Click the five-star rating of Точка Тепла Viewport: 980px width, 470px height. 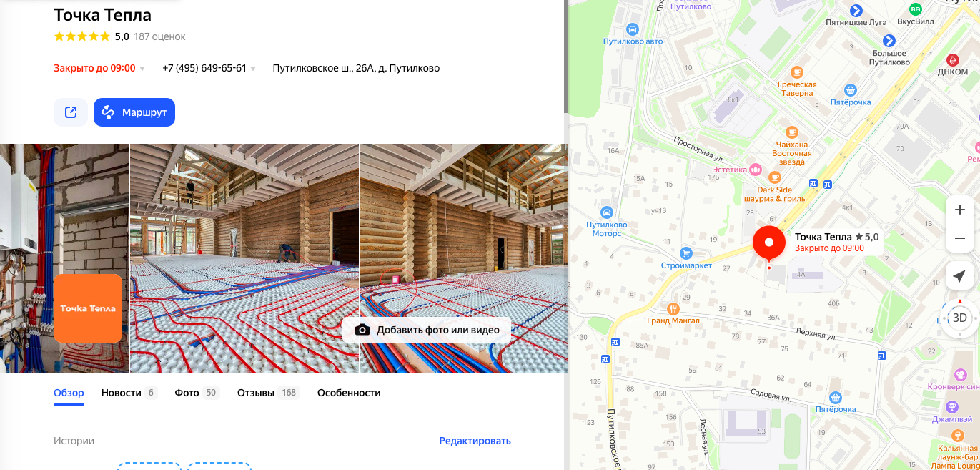coord(82,36)
